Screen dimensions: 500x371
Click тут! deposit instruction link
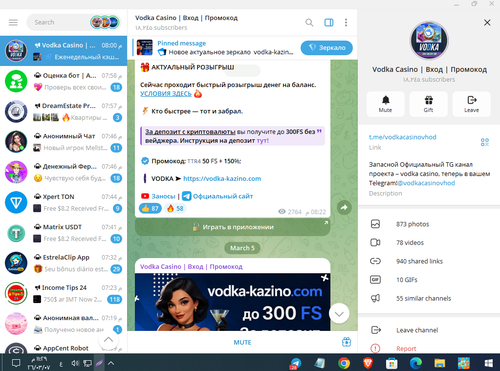tap(263, 141)
